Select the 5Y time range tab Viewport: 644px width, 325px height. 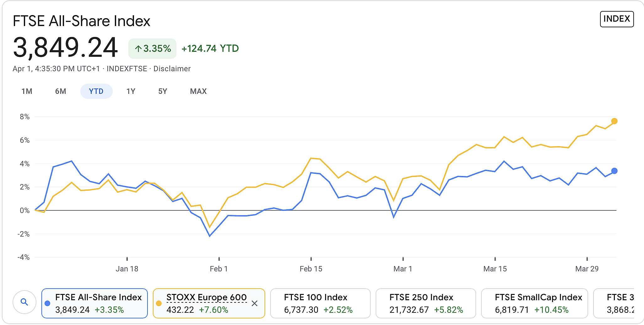coord(163,91)
